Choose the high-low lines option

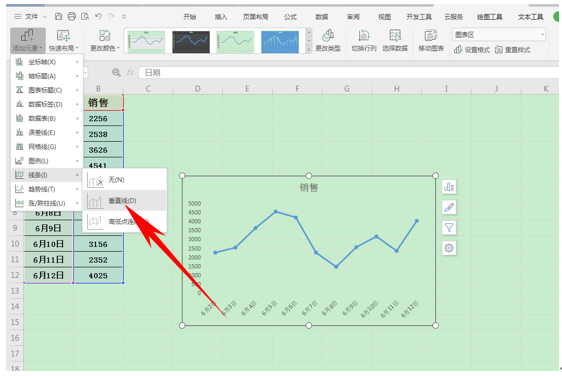[x=125, y=222]
